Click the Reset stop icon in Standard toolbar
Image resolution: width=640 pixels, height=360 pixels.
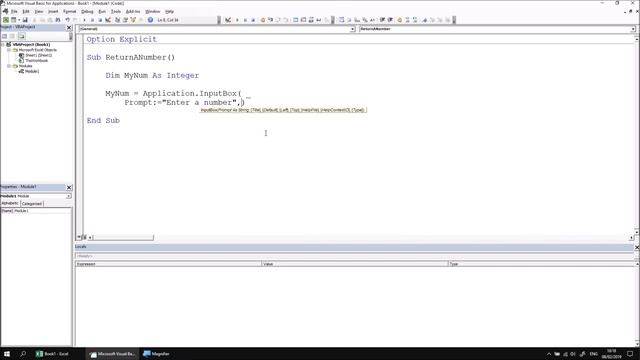tap(100, 20)
